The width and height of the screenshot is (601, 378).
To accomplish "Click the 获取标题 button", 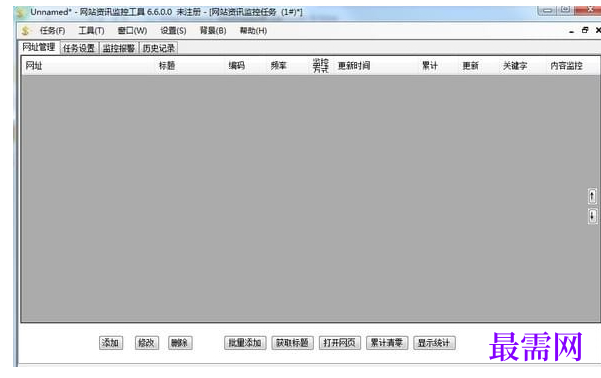I will tap(292, 343).
